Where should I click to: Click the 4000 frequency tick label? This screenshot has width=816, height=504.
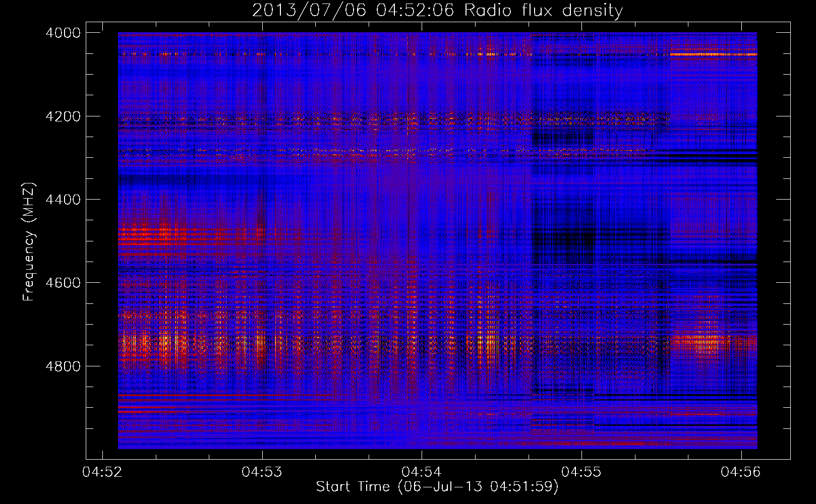[x=63, y=33]
